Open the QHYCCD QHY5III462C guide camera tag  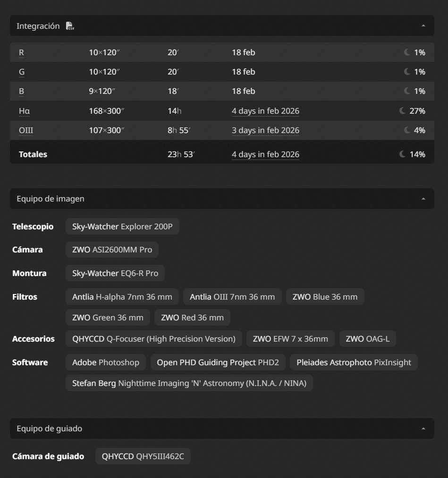(x=143, y=456)
